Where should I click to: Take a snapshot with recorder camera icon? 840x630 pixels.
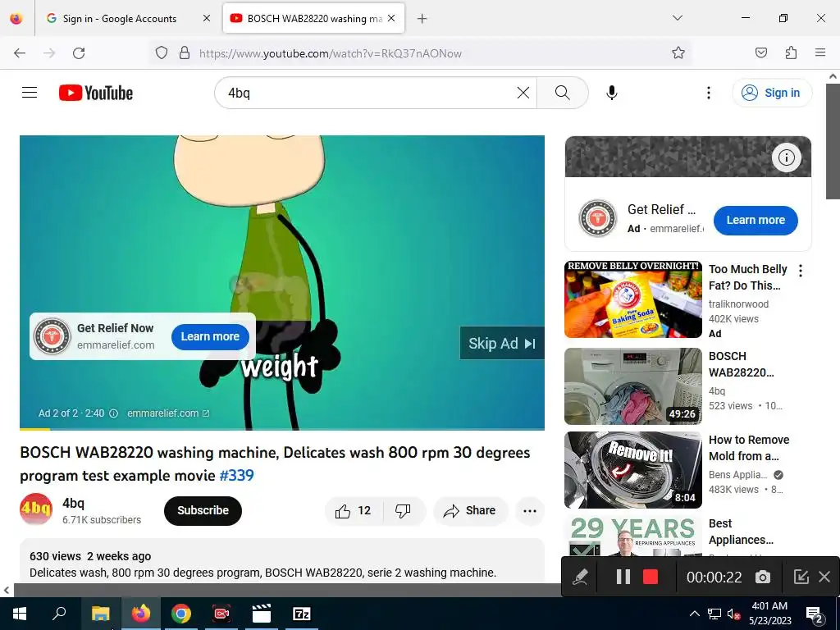pos(762,577)
